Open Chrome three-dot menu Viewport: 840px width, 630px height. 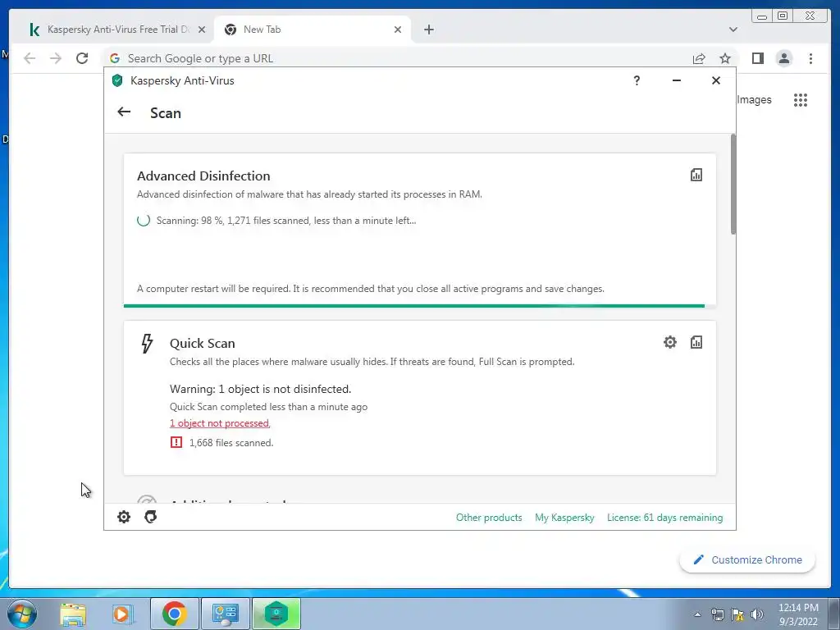point(810,58)
